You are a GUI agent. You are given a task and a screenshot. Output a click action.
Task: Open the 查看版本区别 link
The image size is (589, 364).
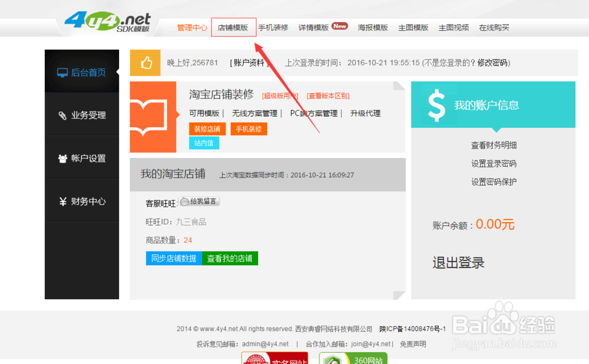point(328,96)
